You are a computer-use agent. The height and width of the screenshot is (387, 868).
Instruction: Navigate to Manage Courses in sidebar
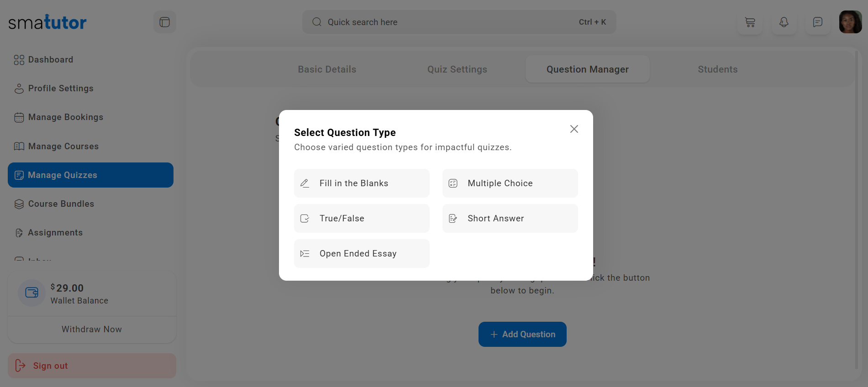point(63,146)
